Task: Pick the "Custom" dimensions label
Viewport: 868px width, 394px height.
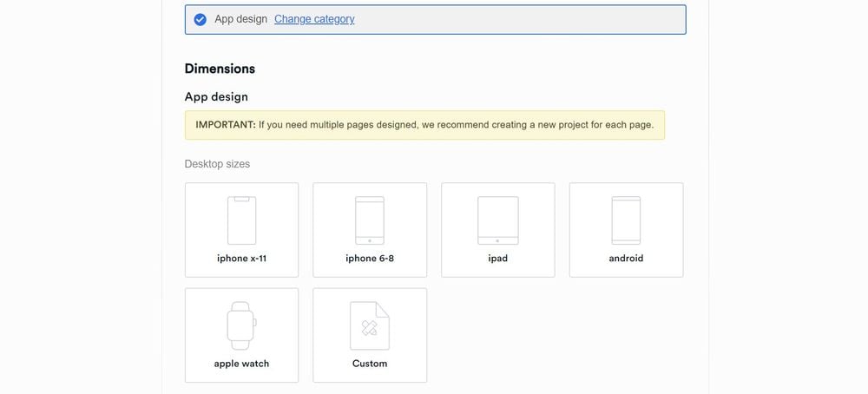Action: [x=370, y=364]
